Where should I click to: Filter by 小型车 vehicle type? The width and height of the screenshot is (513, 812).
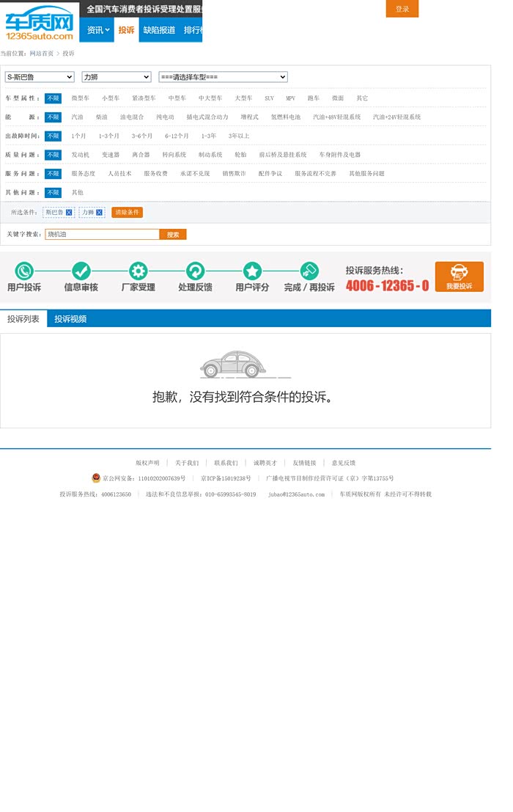(111, 98)
